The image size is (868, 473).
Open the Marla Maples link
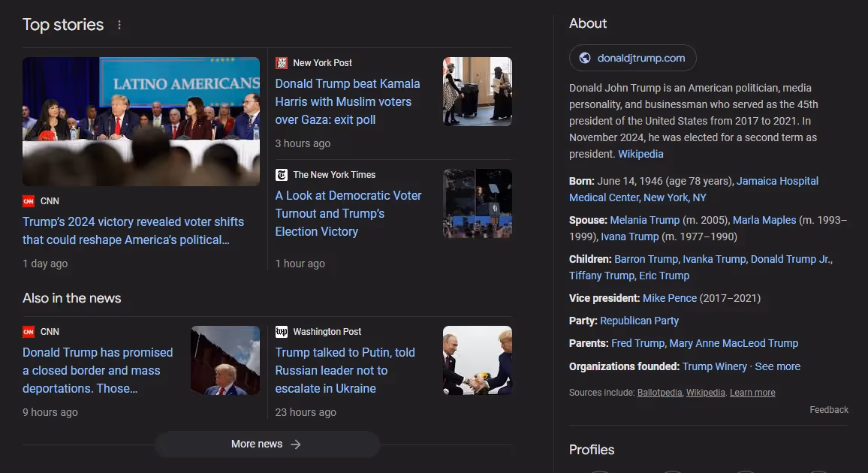764,220
